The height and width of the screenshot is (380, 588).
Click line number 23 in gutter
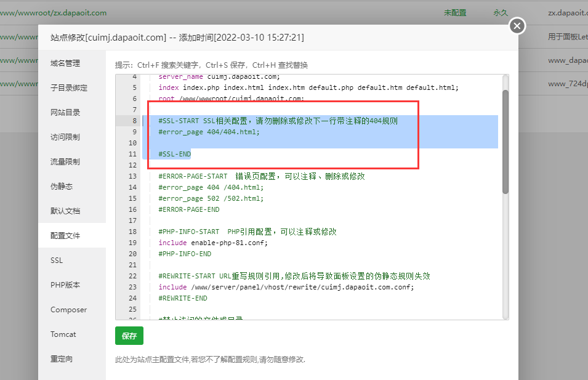coord(133,287)
